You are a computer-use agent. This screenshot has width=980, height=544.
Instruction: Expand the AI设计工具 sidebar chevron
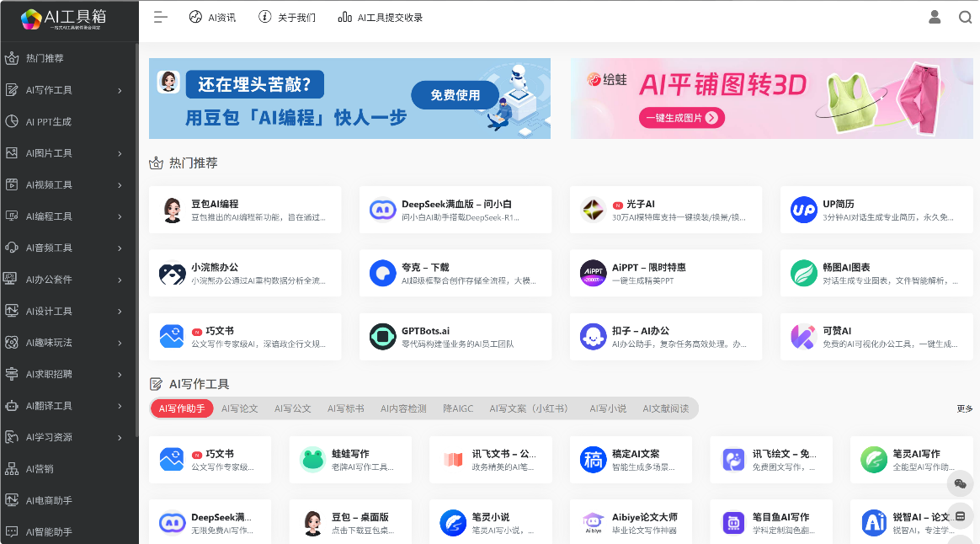[120, 312]
